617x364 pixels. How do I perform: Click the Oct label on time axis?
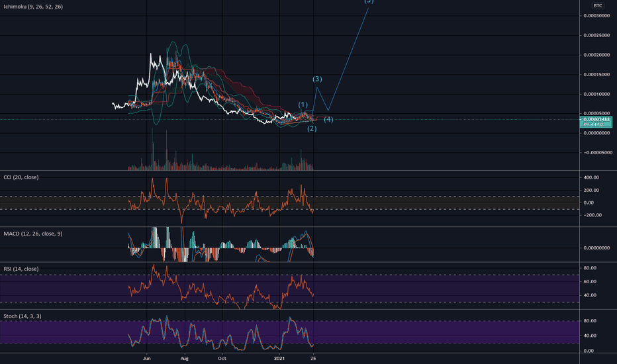point(222,359)
